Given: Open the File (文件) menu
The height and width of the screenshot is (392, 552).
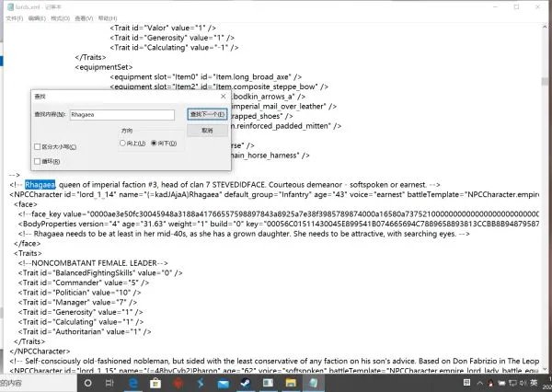Looking at the screenshot, I should pos(12,17).
